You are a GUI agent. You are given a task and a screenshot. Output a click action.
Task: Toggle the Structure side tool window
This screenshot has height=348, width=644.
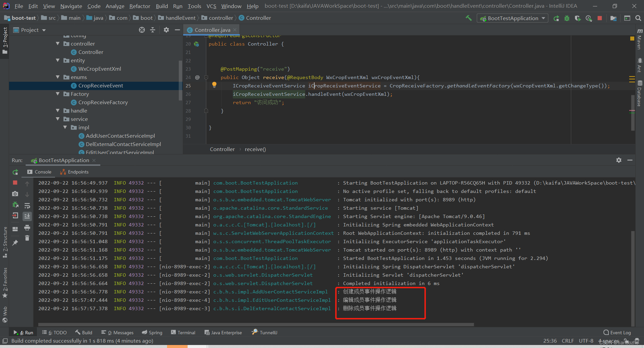[x=5, y=242]
